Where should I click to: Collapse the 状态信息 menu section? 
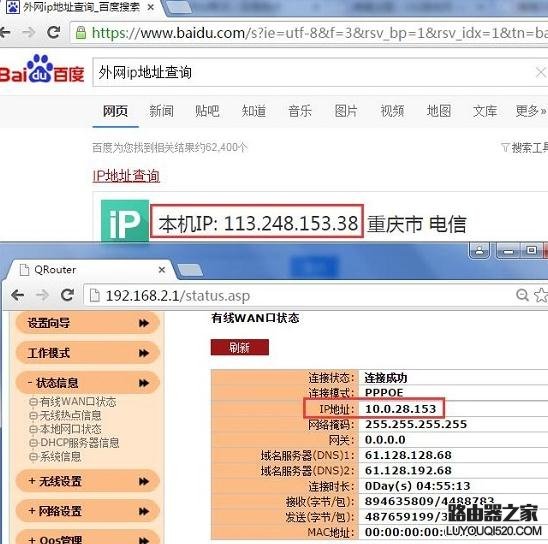click(x=88, y=383)
